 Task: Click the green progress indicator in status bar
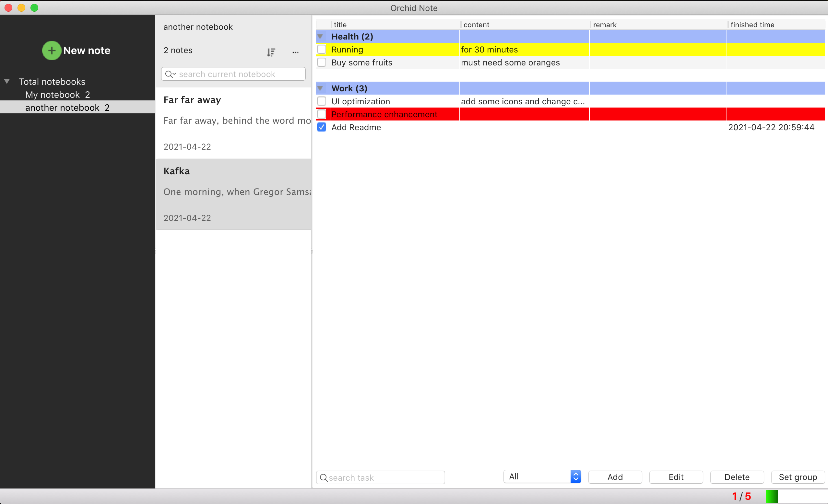click(x=772, y=496)
